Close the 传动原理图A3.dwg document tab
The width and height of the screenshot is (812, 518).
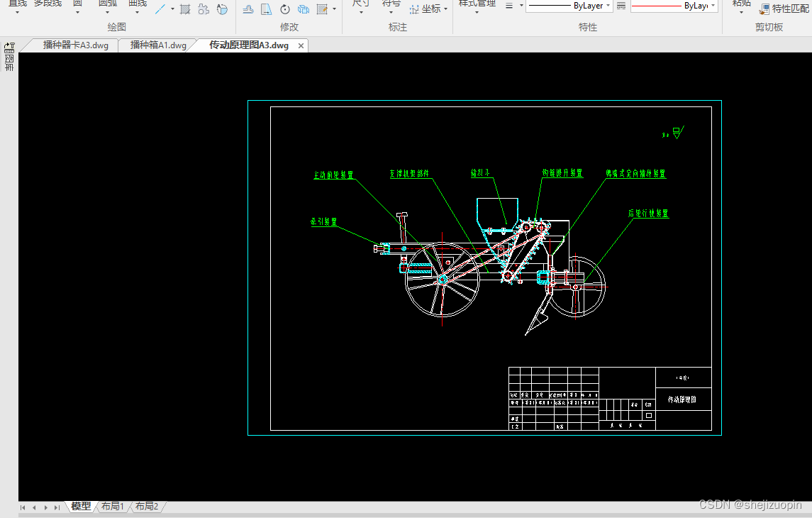[301, 45]
